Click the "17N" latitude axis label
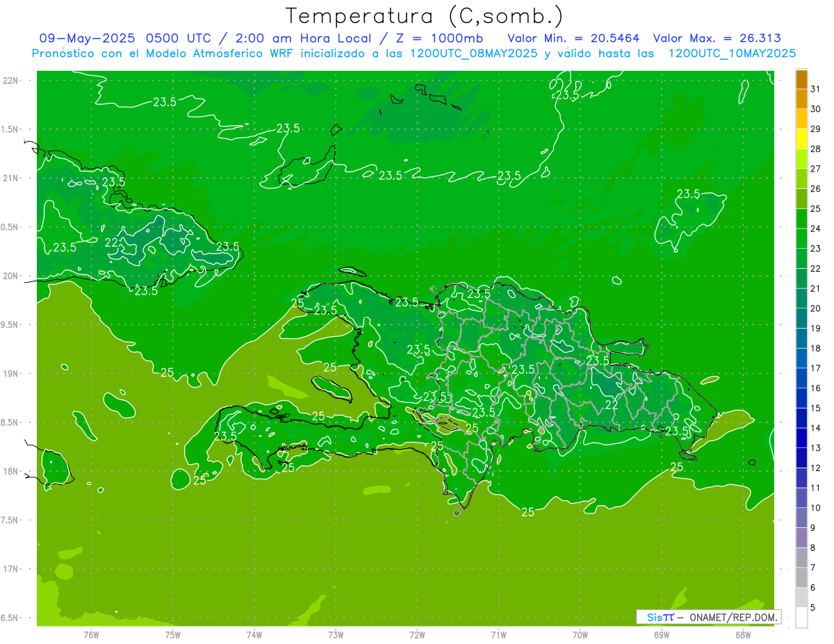Image resolution: width=834 pixels, height=644 pixels. (x=11, y=569)
